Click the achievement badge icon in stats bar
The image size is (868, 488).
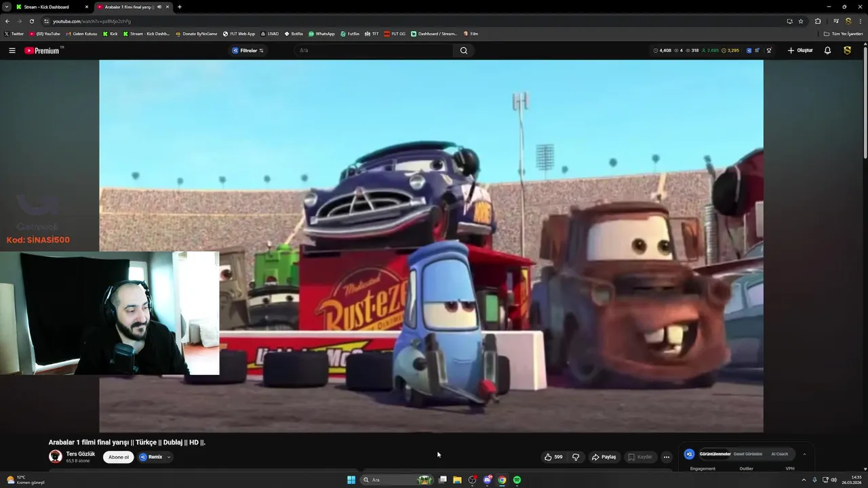pyautogui.click(x=769, y=50)
